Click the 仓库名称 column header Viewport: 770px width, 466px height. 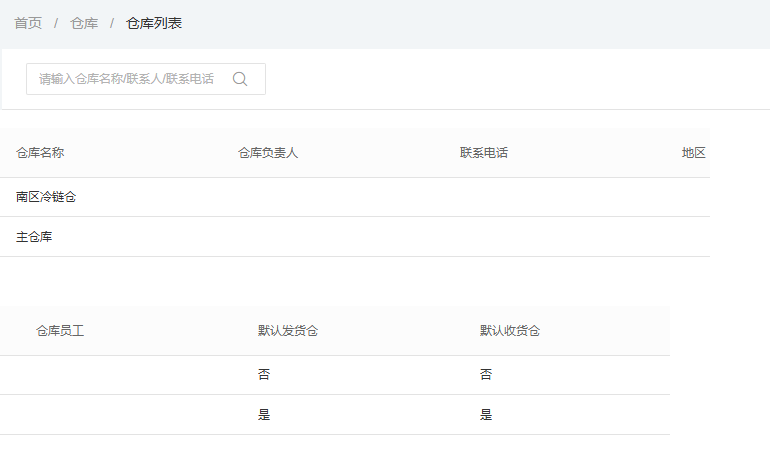(x=40, y=153)
